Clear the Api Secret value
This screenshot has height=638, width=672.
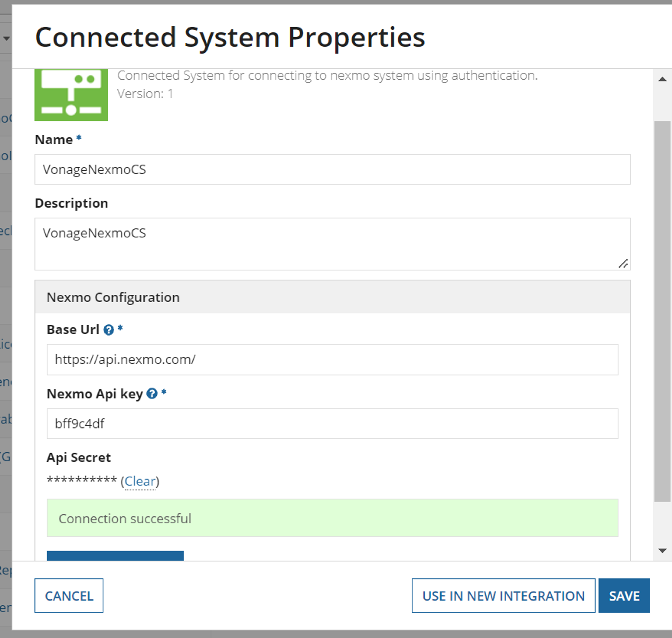[140, 481]
